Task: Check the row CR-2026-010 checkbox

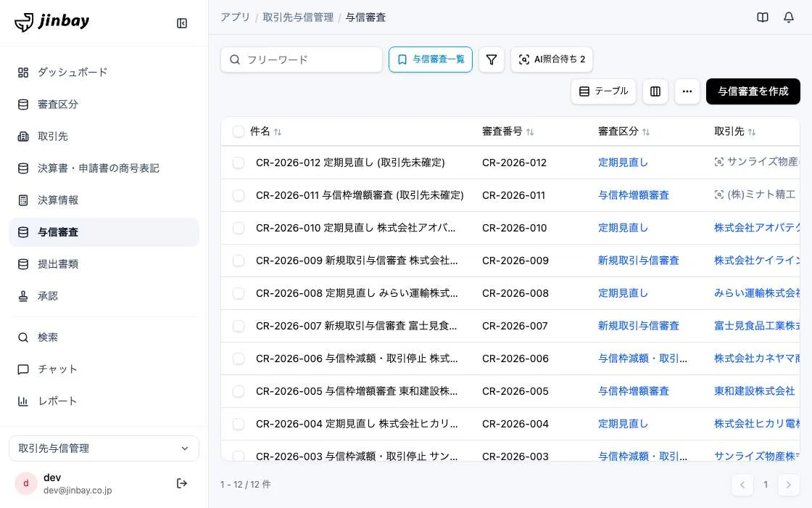Action: pos(239,228)
